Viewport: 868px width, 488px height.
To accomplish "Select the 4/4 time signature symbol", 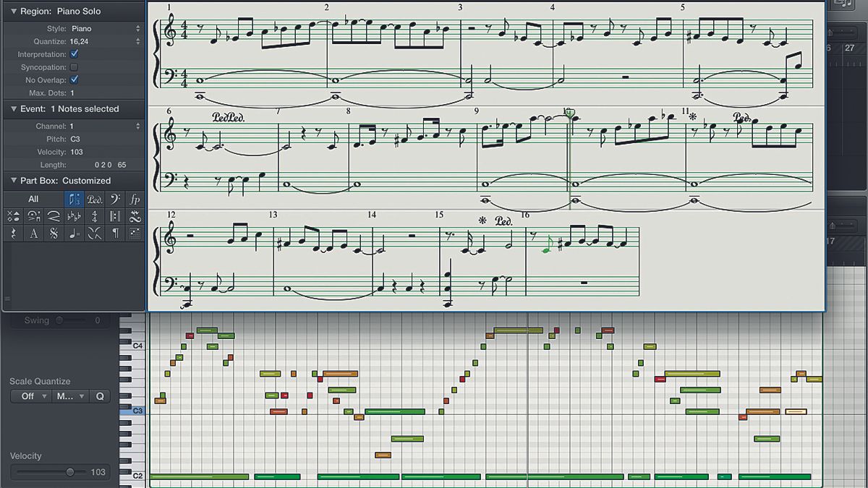I will (94, 215).
